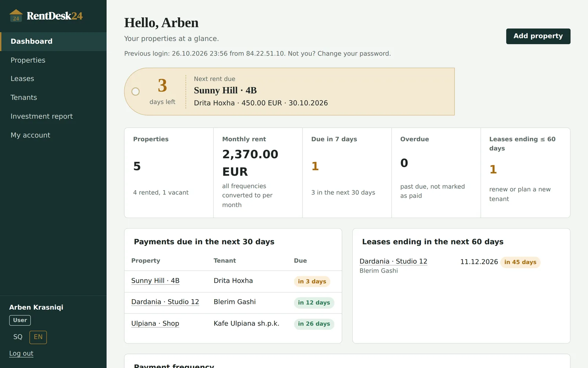Click the '3 days left' countdown
This screenshot has width=588, height=368.
point(162,91)
